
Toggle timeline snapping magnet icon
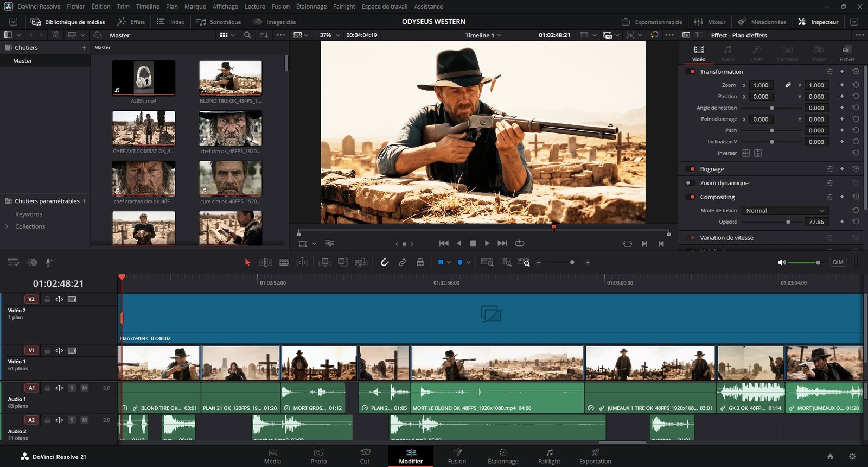point(385,262)
